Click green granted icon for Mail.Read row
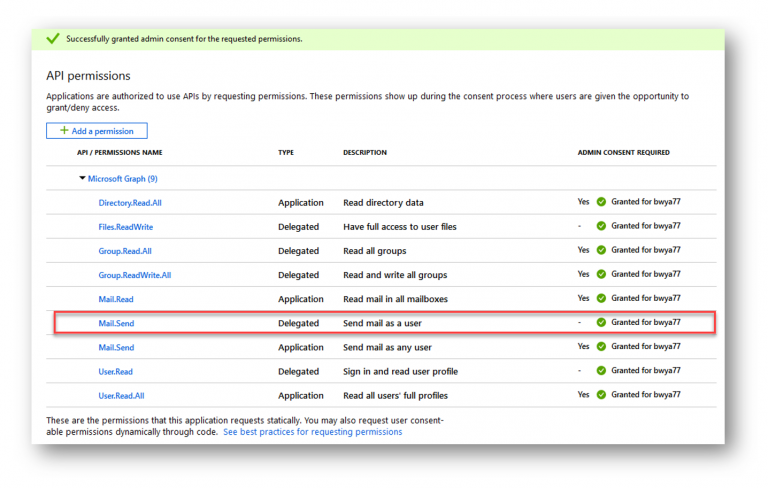Screen dimensions: 768x488 [x=601, y=298]
